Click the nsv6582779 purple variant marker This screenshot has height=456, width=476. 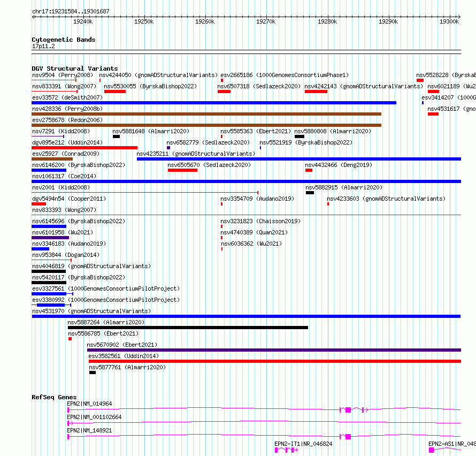click(x=168, y=148)
